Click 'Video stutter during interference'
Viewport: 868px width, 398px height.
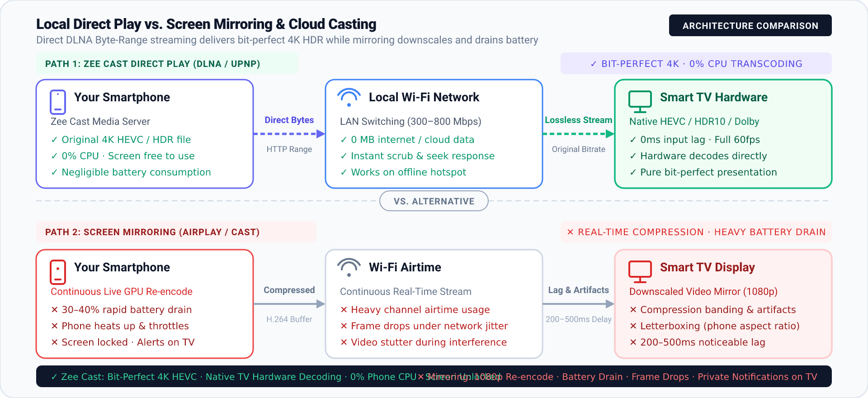pos(423,342)
